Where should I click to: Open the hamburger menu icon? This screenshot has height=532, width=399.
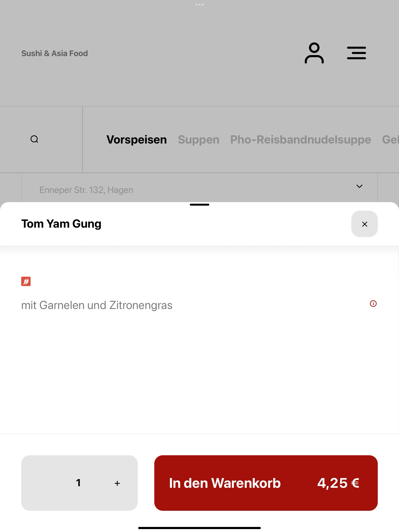(356, 53)
